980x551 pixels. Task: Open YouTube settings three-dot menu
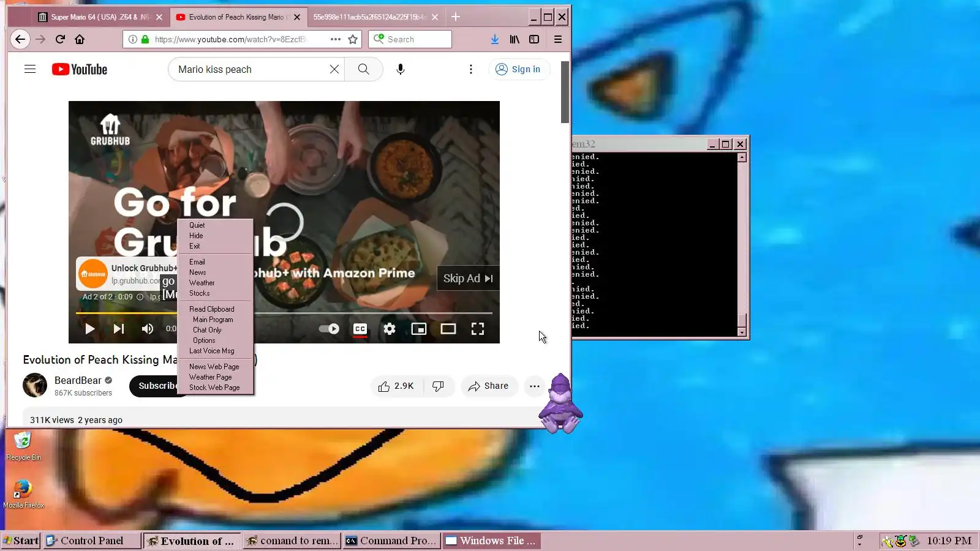[471, 69]
